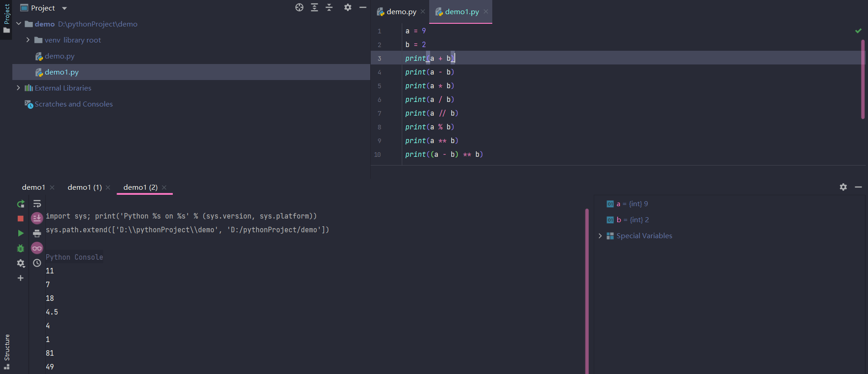
Task: Select demo.py in the project tree
Action: pos(59,56)
